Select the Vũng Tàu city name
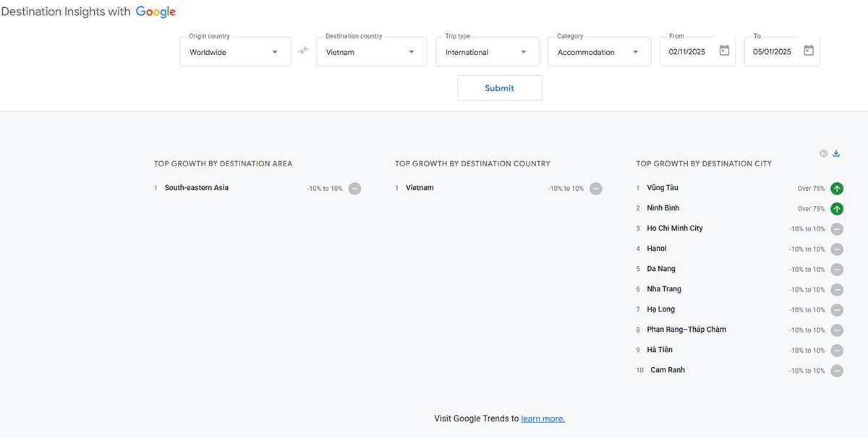 (x=663, y=188)
